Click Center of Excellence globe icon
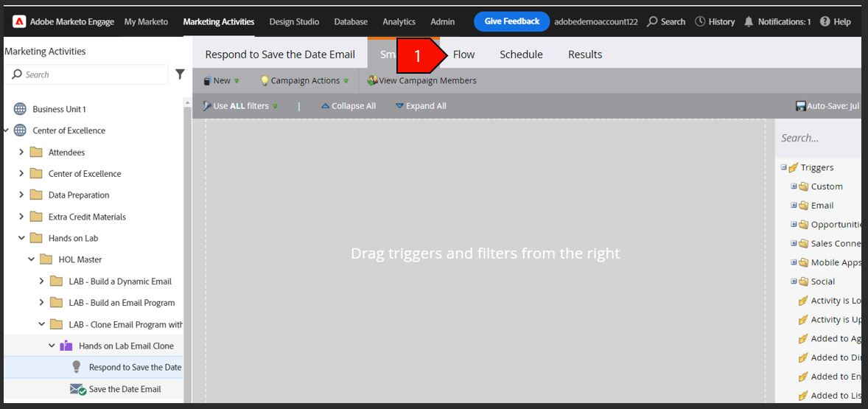Screen dimensions: 868x409 pos(20,130)
